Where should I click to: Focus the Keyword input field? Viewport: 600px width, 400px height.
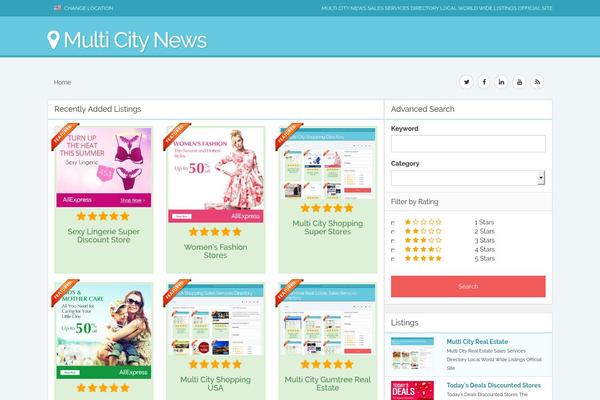pyautogui.click(x=468, y=144)
